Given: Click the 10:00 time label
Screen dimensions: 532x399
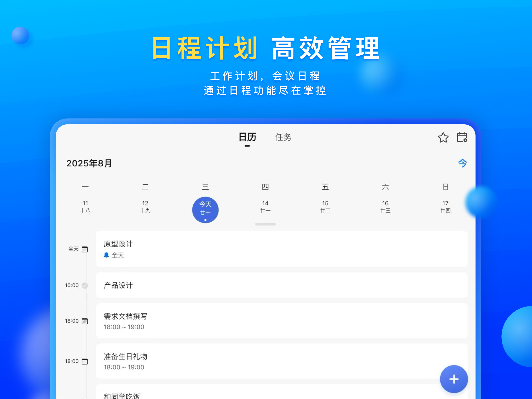Looking at the screenshot, I should (x=72, y=285).
